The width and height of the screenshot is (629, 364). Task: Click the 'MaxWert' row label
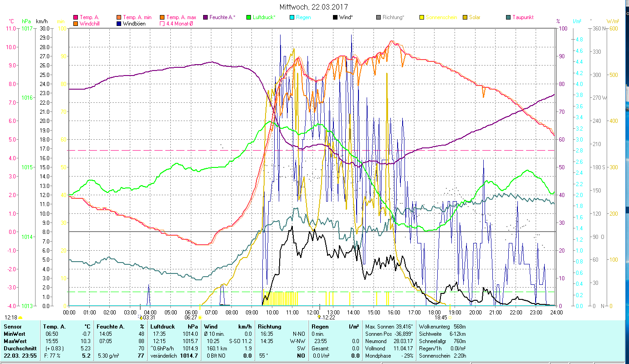15,341
